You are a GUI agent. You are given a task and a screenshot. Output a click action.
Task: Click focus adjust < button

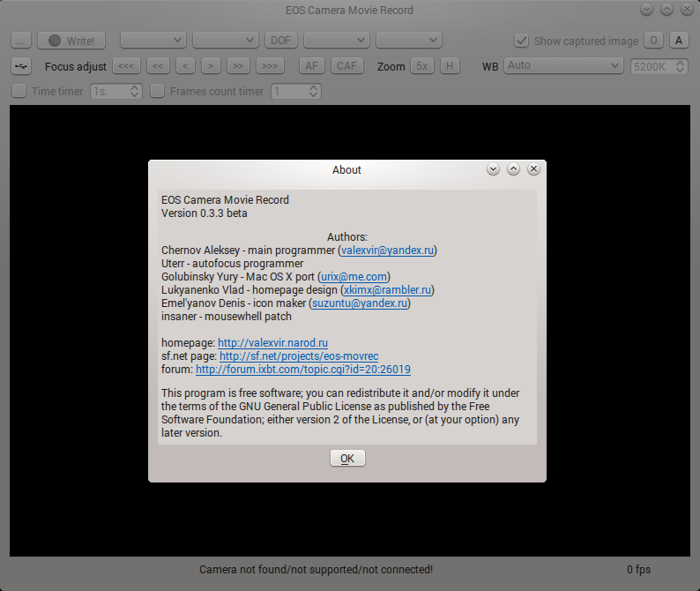185,66
